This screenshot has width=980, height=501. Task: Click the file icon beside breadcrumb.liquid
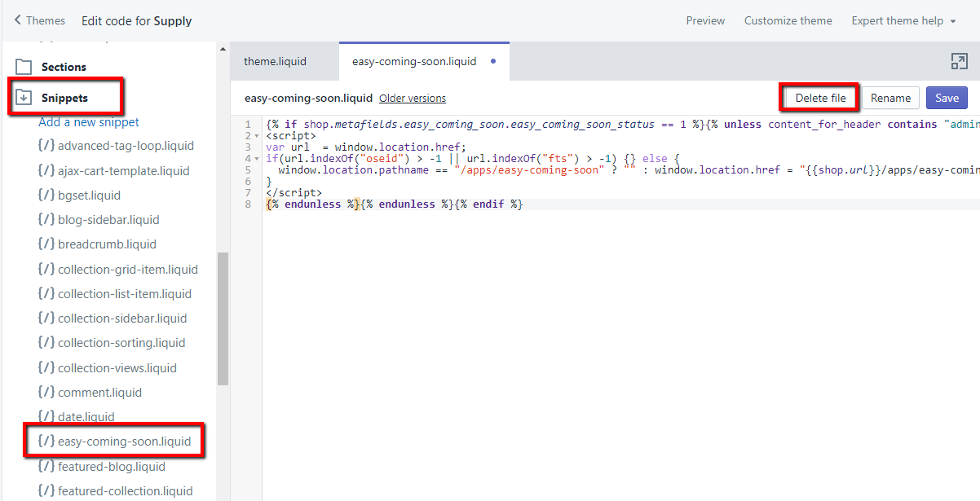[46, 244]
